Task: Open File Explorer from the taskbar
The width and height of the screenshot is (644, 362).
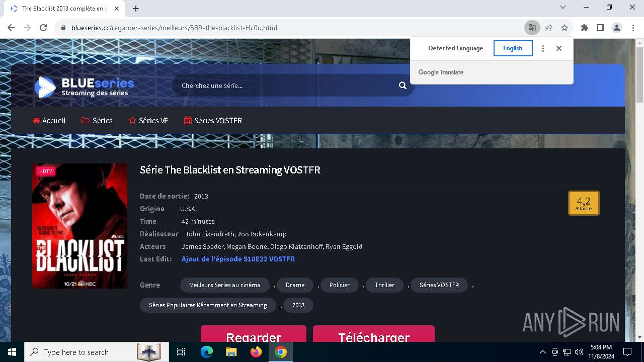Action: click(x=231, y=352)
